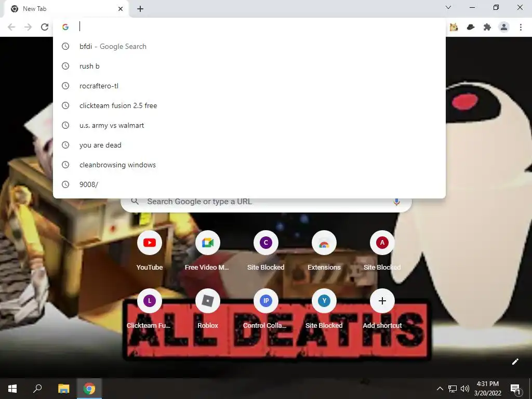Show hidden system tray icons

coord(440,389)
